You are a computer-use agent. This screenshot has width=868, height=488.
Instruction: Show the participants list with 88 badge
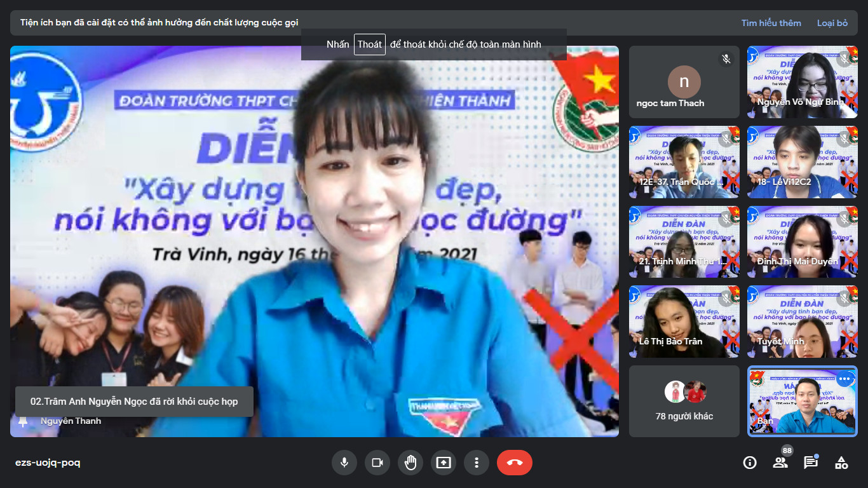780,463
